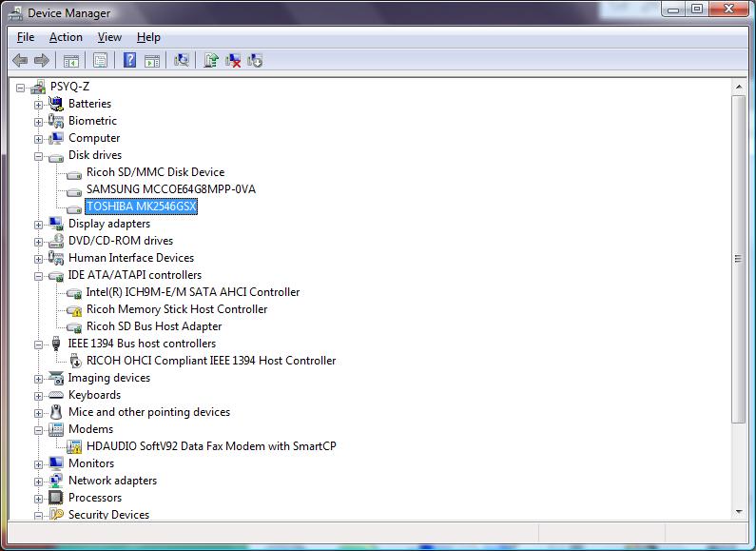
Task: Click the RICOH OHCI IEEE 1394 device icon
Action: pos(76,361)
